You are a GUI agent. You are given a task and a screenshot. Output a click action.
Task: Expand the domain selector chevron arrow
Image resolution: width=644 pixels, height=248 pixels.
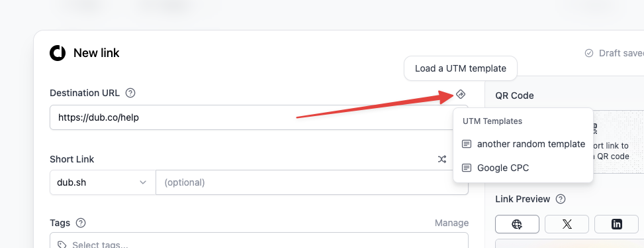tap(143, 182)
